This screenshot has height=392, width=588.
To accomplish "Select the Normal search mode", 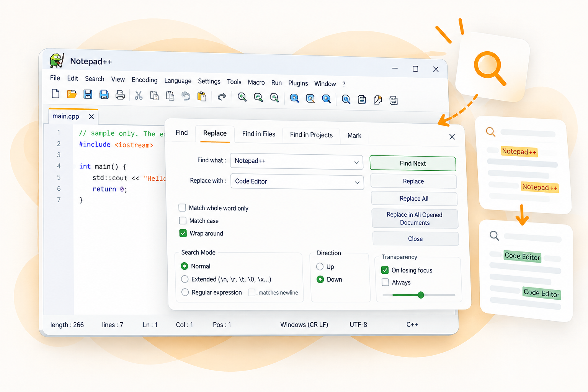I will [x=185, y=266].
